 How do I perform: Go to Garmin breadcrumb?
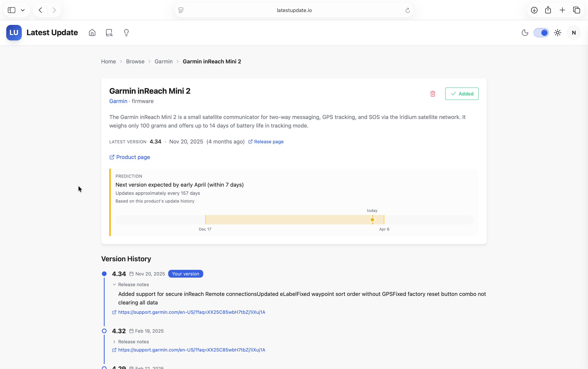(x=164, y=61)
